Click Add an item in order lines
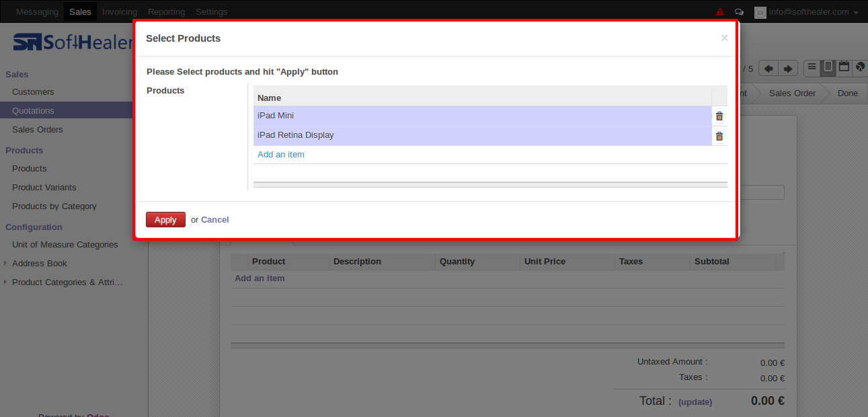The image size is (868, 417). tap(260, 278)
